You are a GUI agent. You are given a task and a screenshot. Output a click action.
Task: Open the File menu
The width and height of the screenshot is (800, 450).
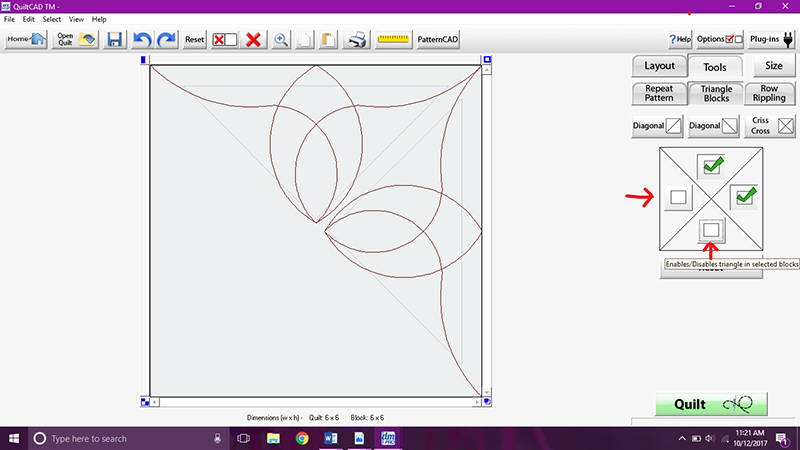coord(10,19)
